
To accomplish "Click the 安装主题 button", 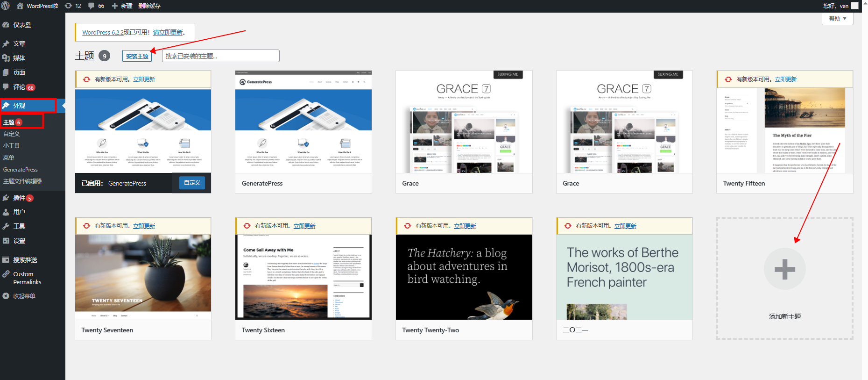I will (x=137, y=56).
